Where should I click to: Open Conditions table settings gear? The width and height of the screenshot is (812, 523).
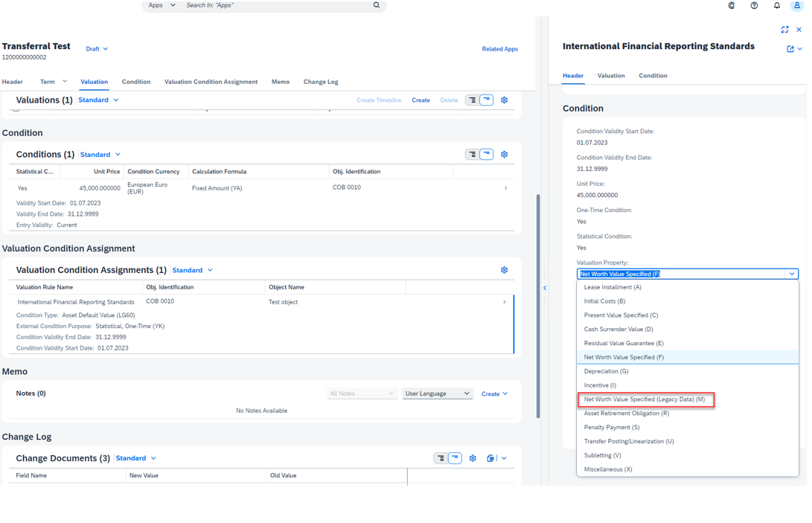(x=505, y=154)
